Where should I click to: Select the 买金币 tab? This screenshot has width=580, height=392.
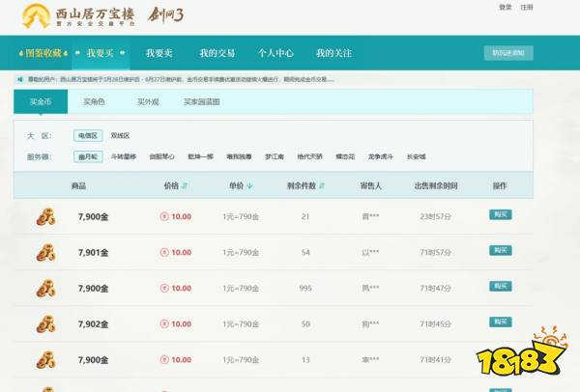pyautogui.click(x=41, y=101)
